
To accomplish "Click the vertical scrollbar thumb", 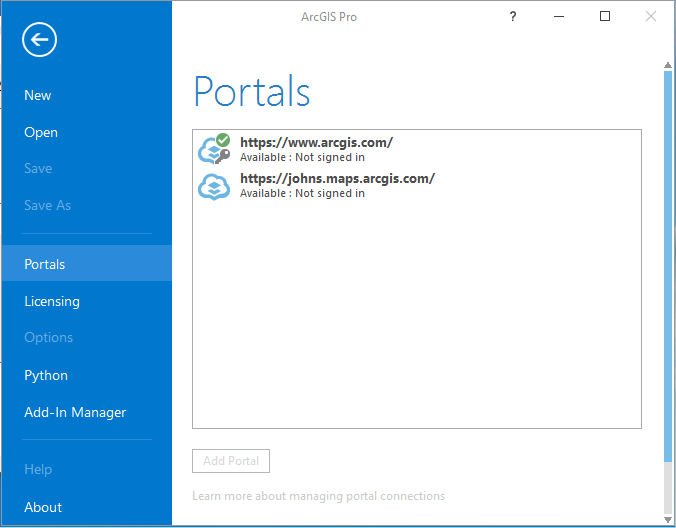I will (668, 266).
